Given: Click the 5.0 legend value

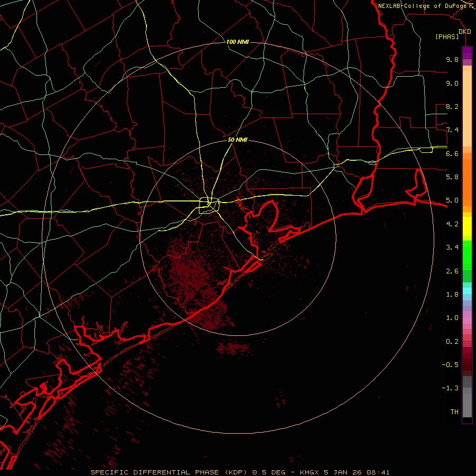Looking at the screenshot, I should tap(452, 200).
